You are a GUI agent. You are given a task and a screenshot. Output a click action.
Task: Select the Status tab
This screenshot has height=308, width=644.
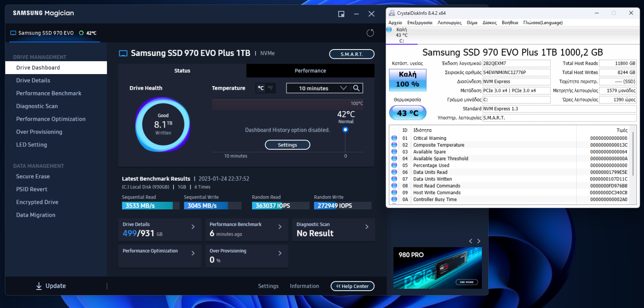(x=182, y=71)
